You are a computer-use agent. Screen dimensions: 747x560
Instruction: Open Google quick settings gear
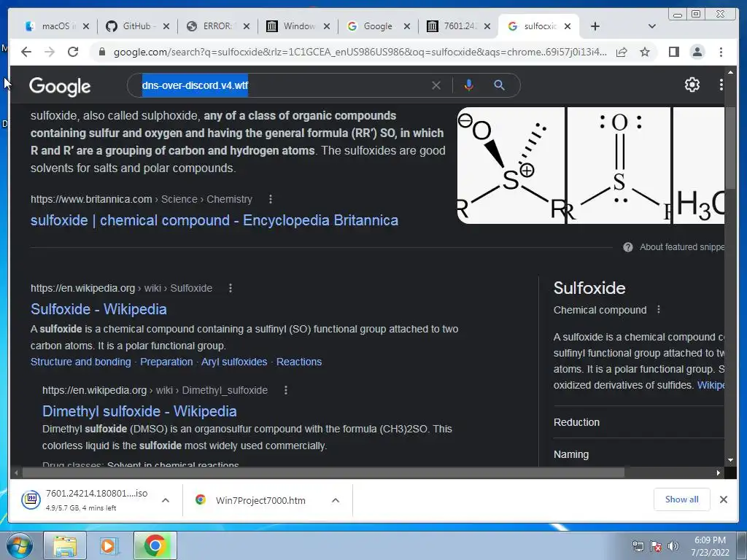click(692, 85)
